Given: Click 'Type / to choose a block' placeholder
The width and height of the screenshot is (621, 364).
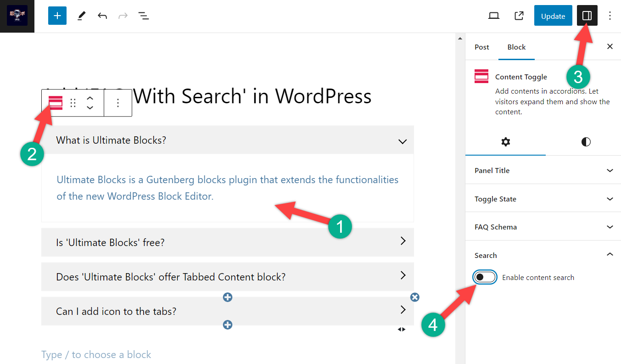Looking at the screenshot, I should pyautogui.click(x=96, y=354).
